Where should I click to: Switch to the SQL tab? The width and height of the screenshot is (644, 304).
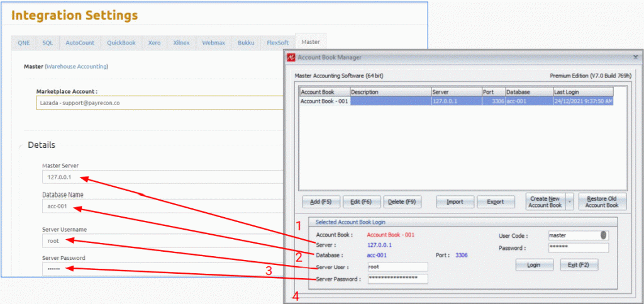[48, 43]
